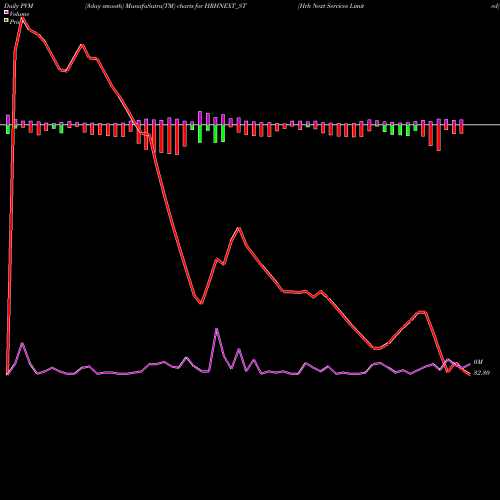Click the '82.80' price end label
The height and width of the screenshot is (500, 500).
(482, 373)
